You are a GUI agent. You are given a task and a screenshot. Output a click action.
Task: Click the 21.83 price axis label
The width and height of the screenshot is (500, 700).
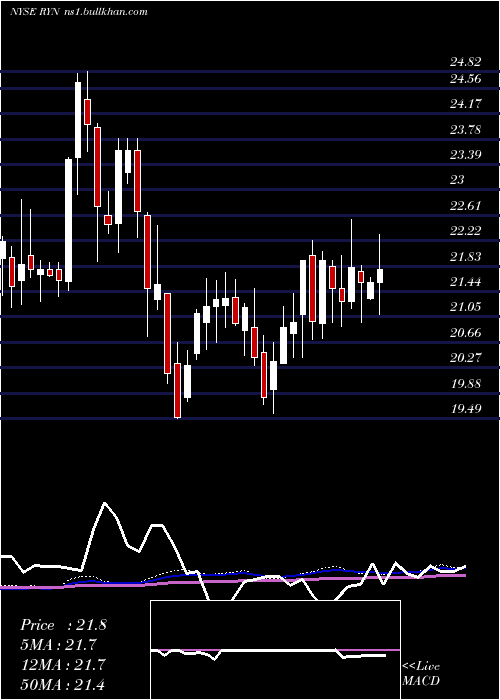pyautogui.click(x=465, y=257)
